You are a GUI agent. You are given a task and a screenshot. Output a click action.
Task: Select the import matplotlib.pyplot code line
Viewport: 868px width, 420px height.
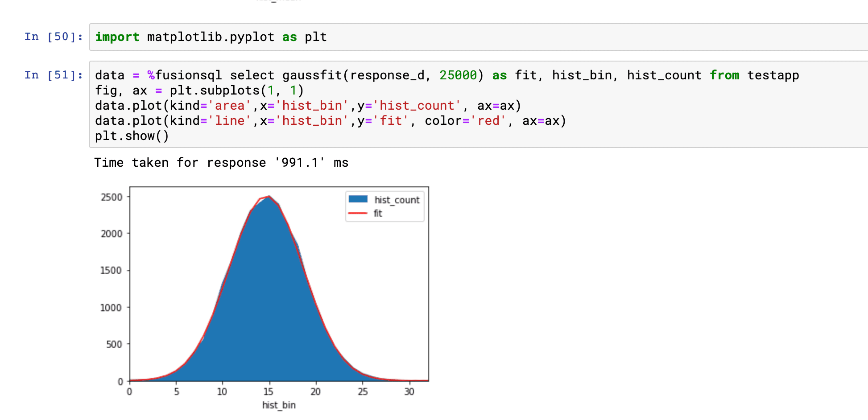click(210, 37)
